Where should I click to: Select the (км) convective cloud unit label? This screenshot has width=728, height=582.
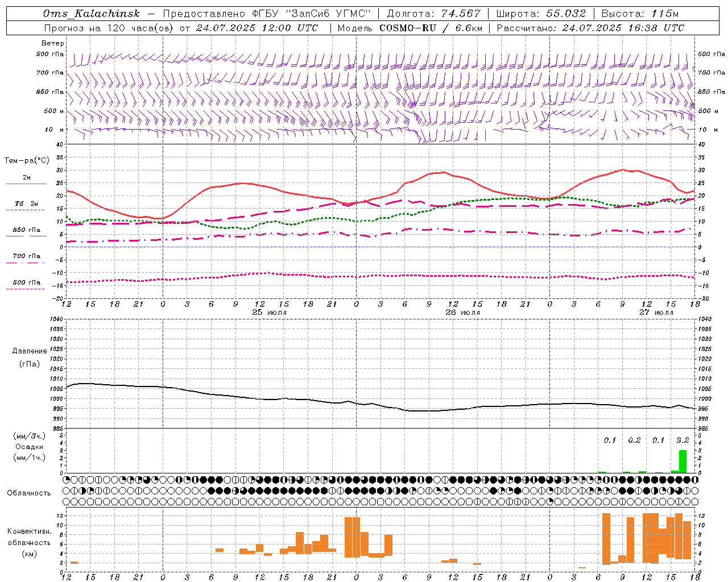[x=30, y=554]
